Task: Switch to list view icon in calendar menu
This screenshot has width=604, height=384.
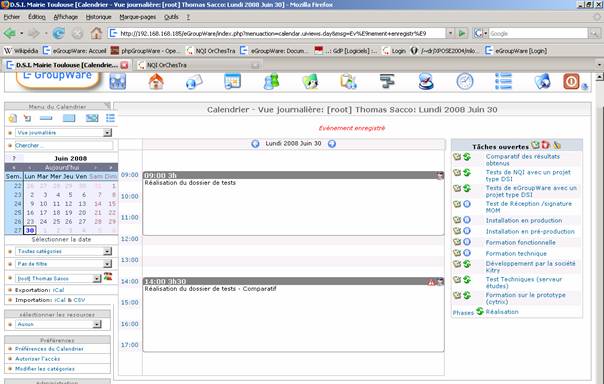Action: coord(111,118)
